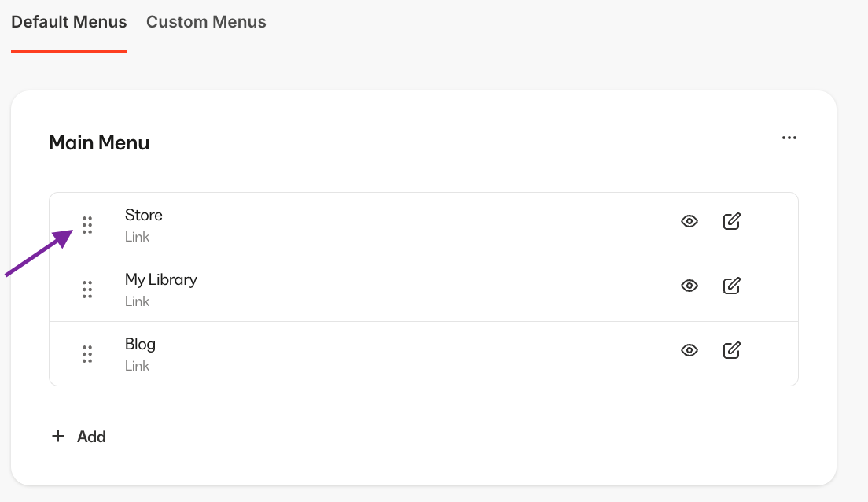Screen dimensions: 868x502
Task: Select the Default Menus tab
Action: [x=68, y=22]
